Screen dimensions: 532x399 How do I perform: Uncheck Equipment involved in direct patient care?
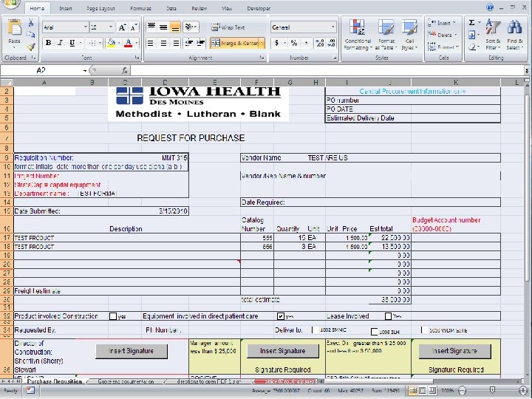[281, 316]
